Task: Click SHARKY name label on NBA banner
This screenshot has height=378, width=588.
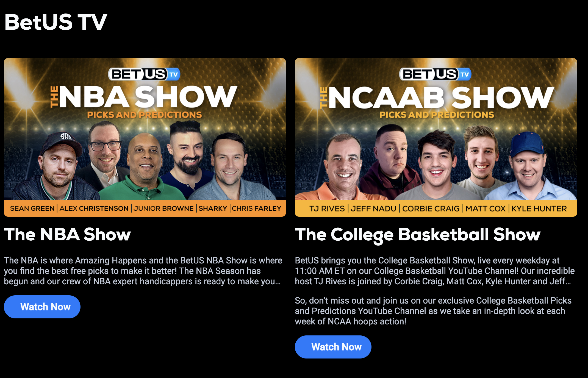Action: [x=213, y=209]
